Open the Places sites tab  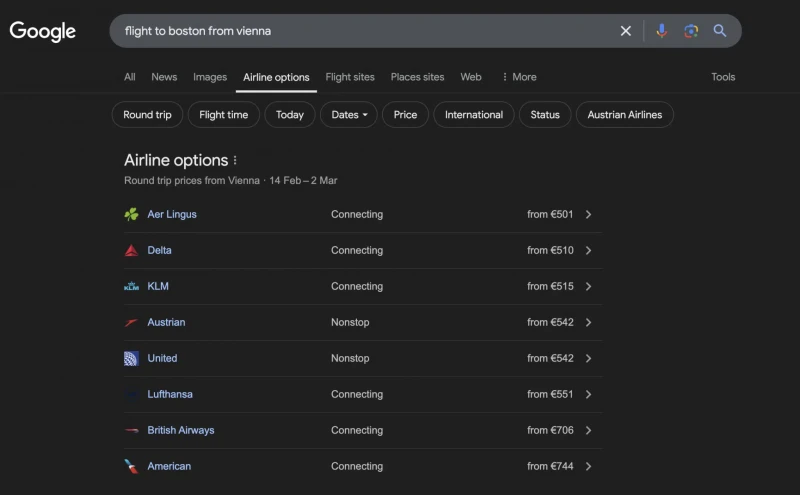417,77
